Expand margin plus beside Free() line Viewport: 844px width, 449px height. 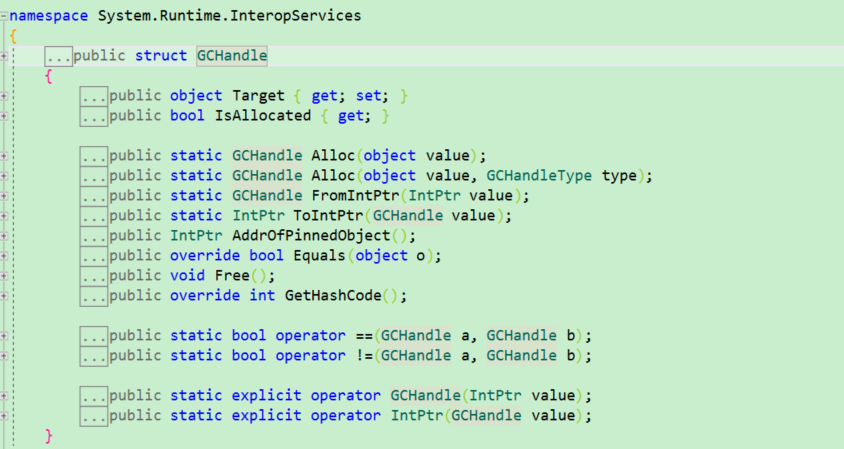tap(3, 276)
